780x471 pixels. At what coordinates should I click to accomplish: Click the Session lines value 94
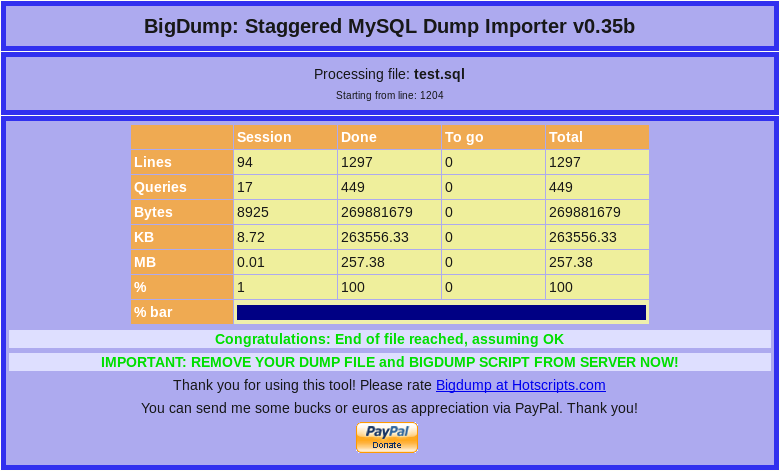point(245,162)
